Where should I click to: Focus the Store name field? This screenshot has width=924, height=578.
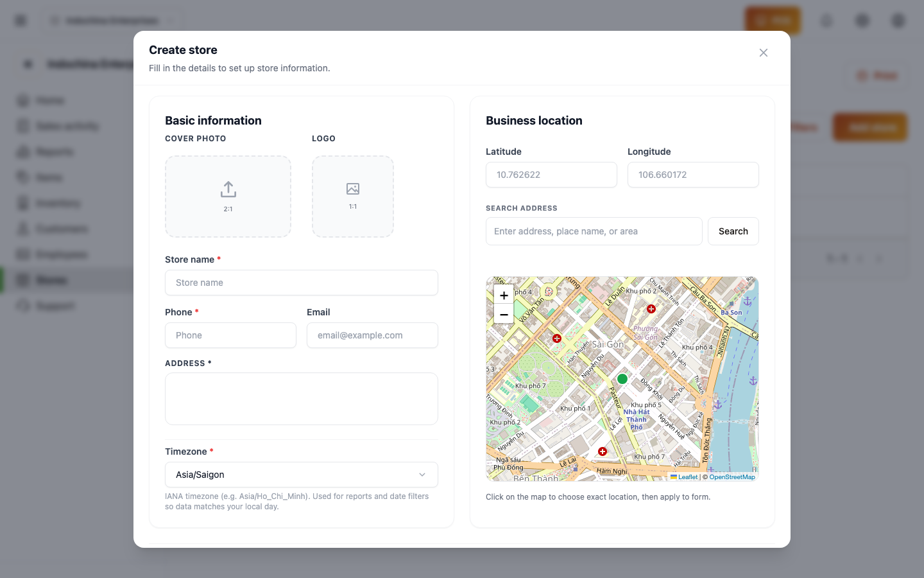coord(302,283)
